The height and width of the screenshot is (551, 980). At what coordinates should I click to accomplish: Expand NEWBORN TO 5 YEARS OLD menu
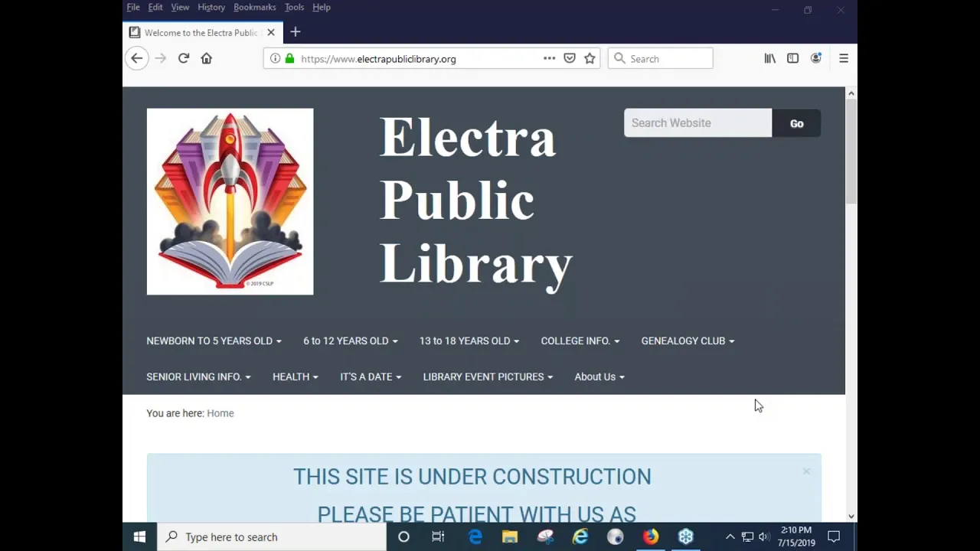pyautogui.click(x=214, y=341)
